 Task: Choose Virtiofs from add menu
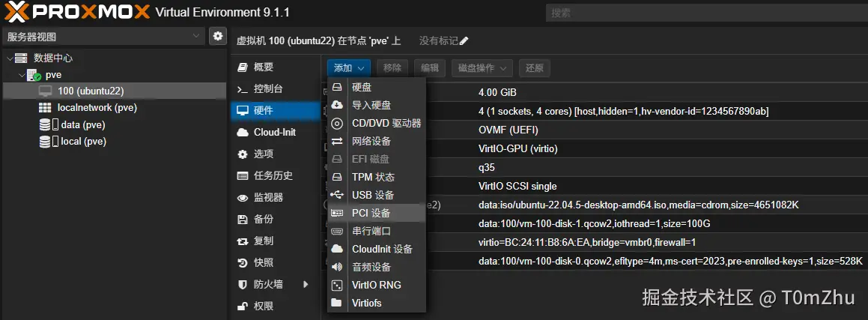click(377, 303)
